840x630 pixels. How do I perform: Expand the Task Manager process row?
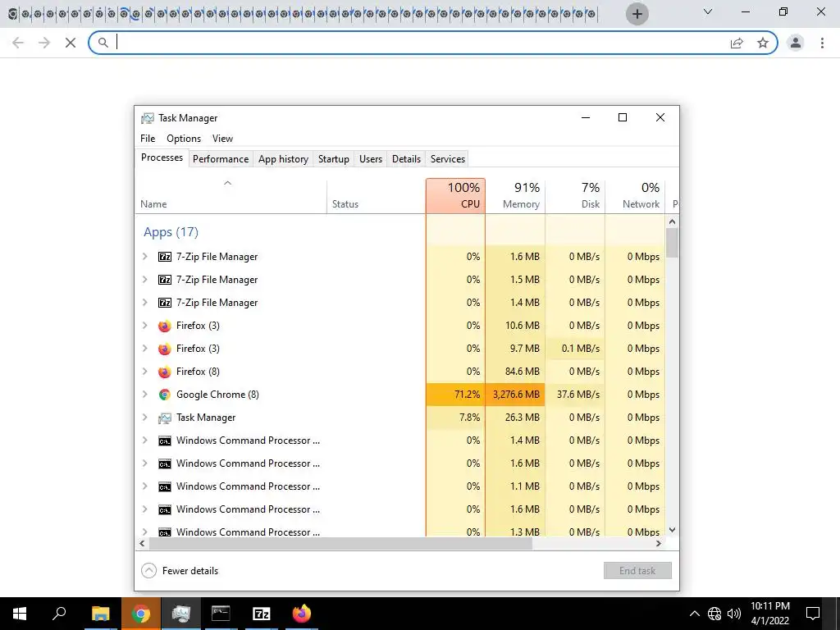pyautogui.click(x=144, y=418)
